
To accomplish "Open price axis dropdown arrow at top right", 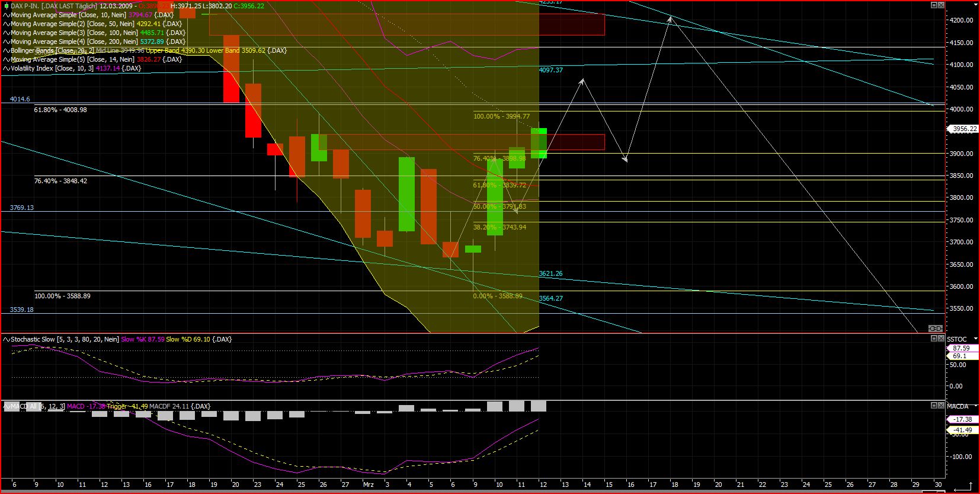I will [975, 5].
